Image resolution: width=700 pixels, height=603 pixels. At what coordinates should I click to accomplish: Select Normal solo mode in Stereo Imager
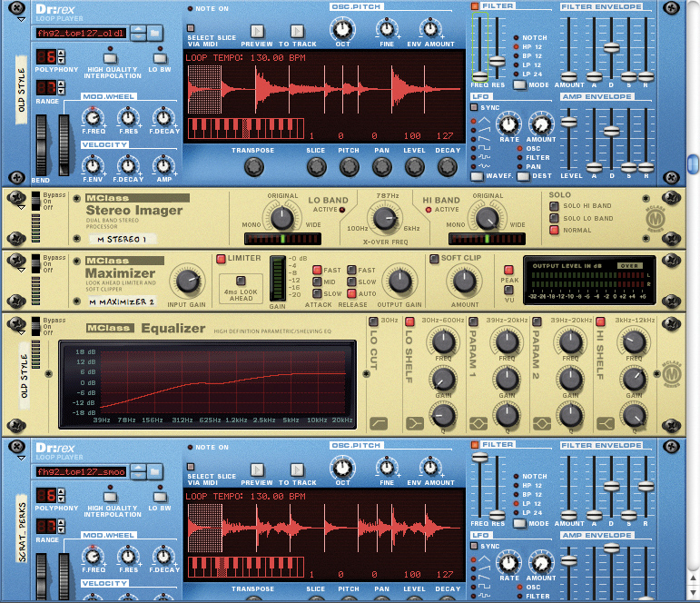tap(554, 231)
